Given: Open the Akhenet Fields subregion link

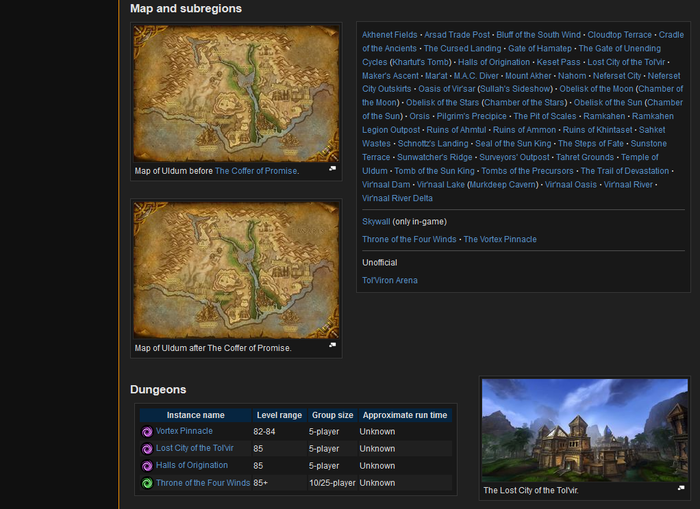Looking at the screenshot, I should click(389, 35).
